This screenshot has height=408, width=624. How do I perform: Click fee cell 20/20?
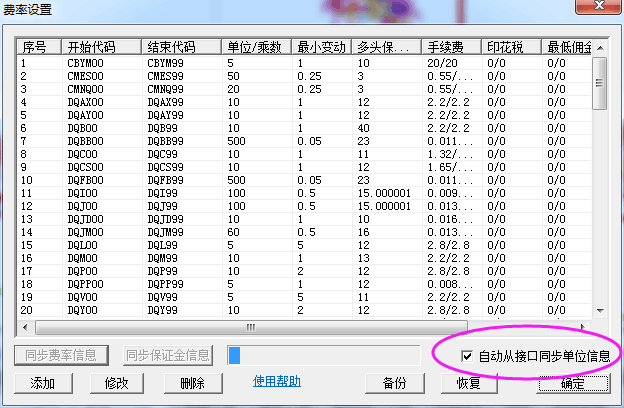(x=443, y=63)
